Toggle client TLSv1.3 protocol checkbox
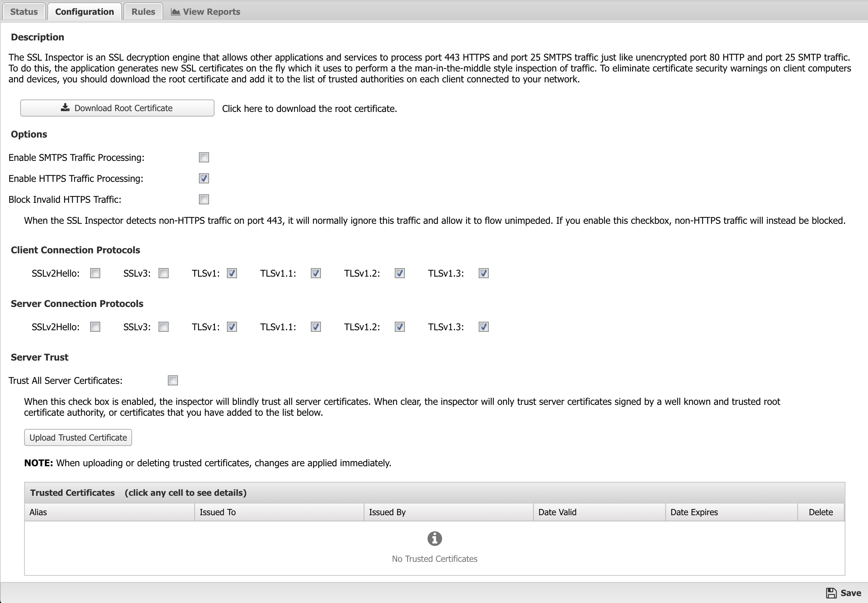Screen dimensions: 868x603 tap(484, 273)
